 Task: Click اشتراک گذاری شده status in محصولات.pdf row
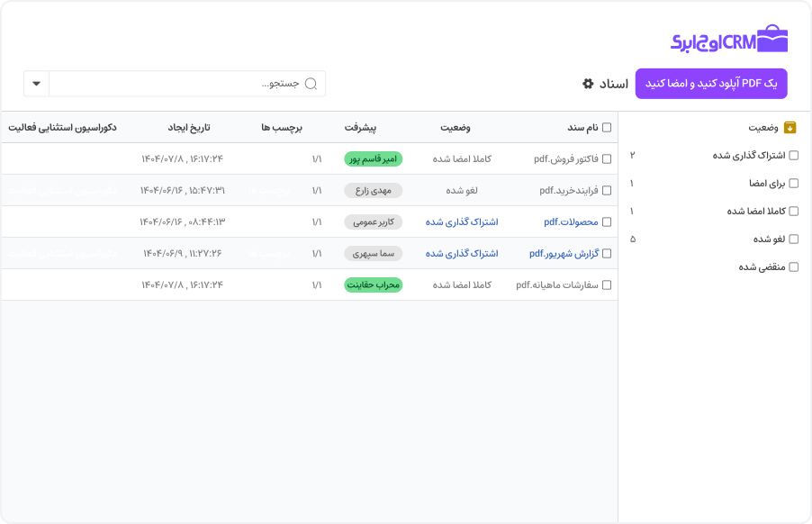pos(462,221)
